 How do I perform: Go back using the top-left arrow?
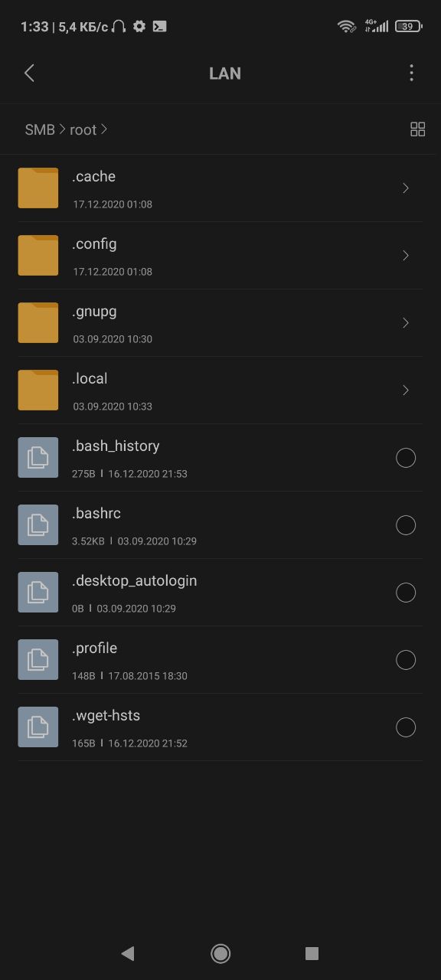(29, 73)
